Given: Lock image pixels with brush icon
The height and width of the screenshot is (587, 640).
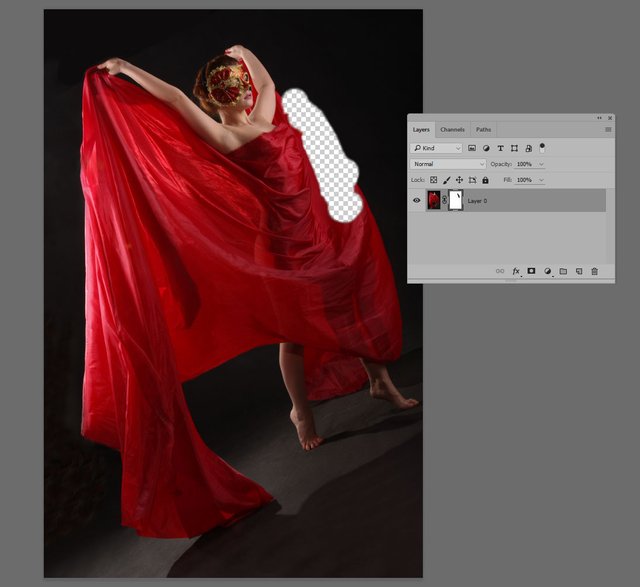Looking at the screenshot, I should [x=447, y=180].
